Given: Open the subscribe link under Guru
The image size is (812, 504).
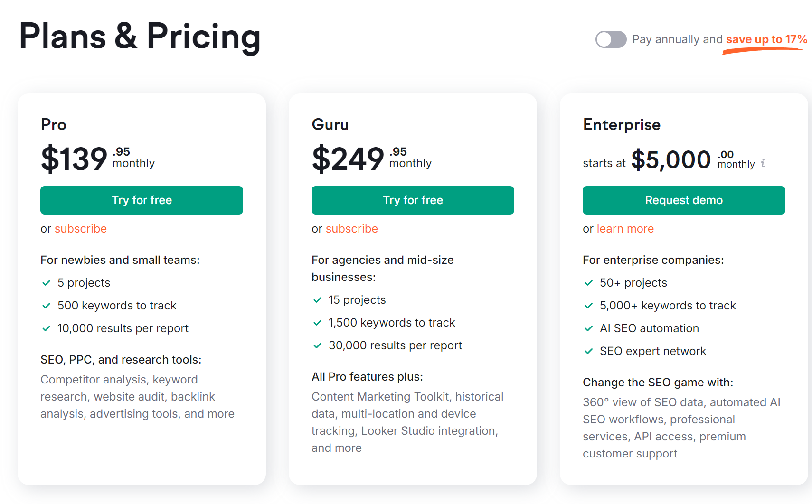Looking at the screenshot, I should pos(351,228).
